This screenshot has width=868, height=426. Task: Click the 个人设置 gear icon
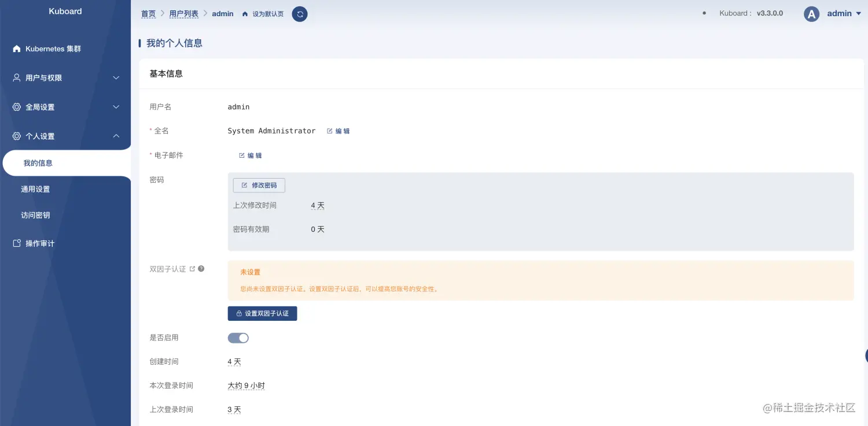pos(17,136)
